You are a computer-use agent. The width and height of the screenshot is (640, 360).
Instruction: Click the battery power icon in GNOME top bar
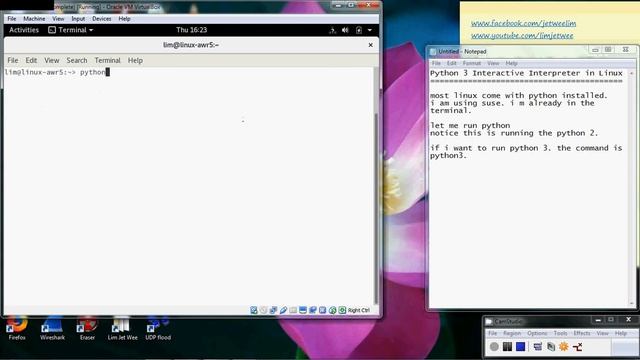pyautogui.click(x=359, y=30)
